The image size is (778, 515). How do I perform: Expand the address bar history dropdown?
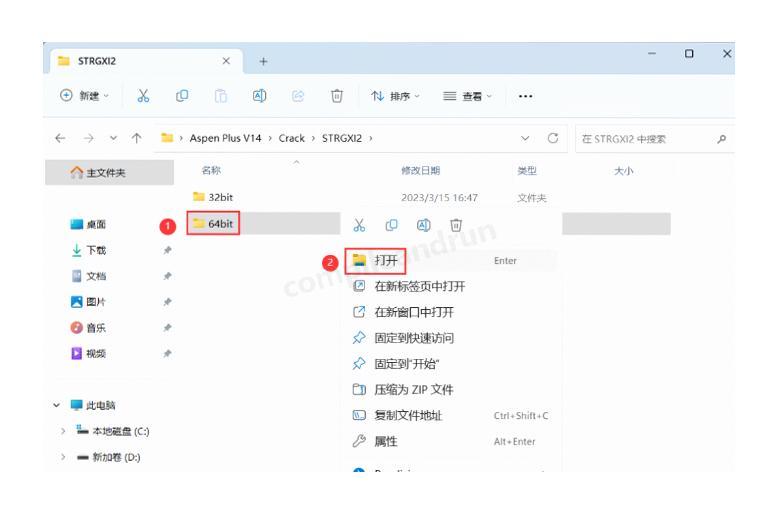click(x=525, y=138)
